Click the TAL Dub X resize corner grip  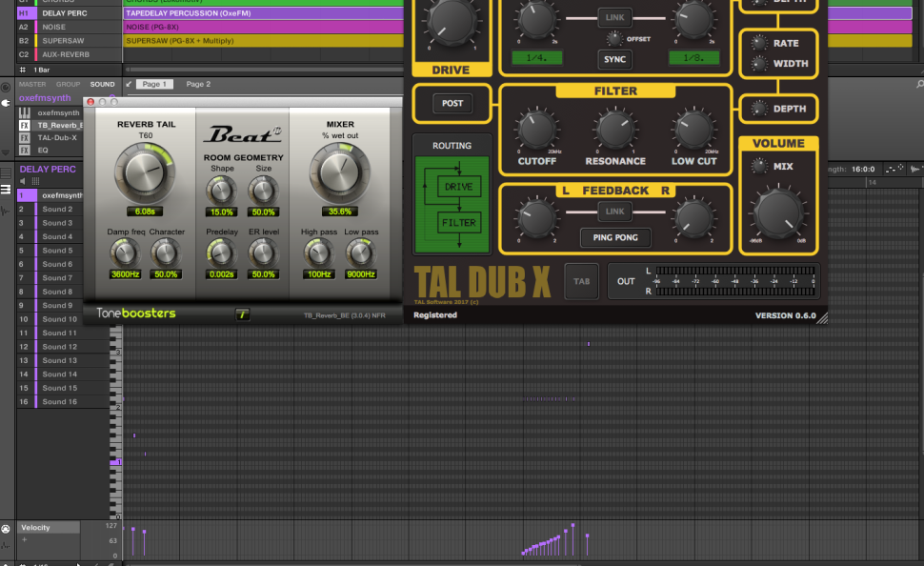click(x=822, y=318)
